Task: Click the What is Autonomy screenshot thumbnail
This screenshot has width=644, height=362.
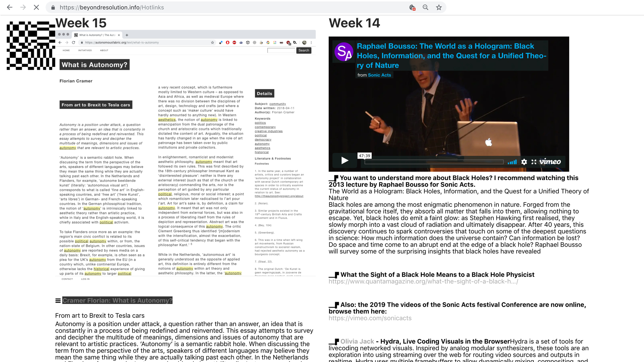Action: (x=185, y=154)
